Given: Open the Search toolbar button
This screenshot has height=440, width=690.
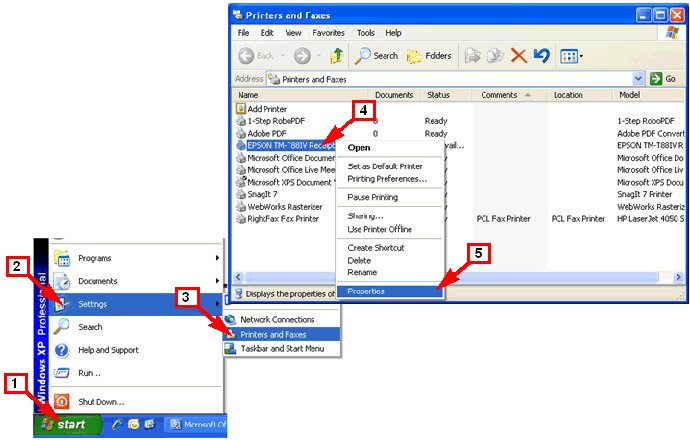Looking at the screenshot, I should coord(376,56).
